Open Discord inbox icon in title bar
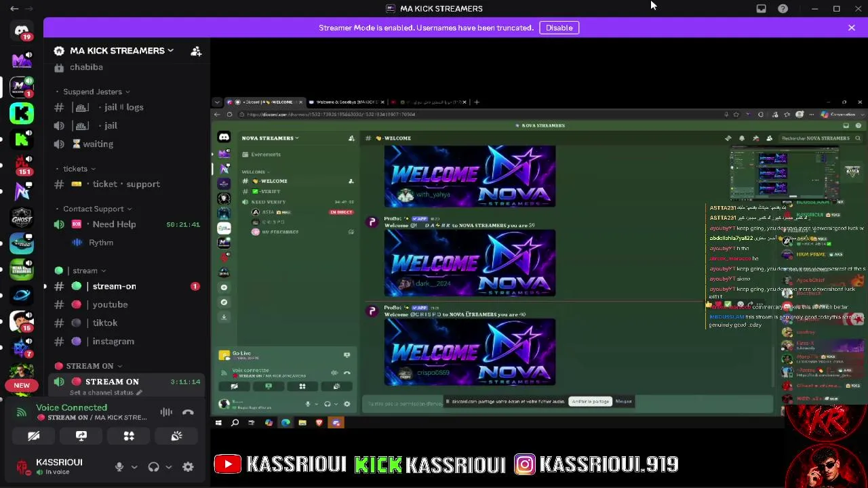 pyautogui.click(x=762, y=9)
